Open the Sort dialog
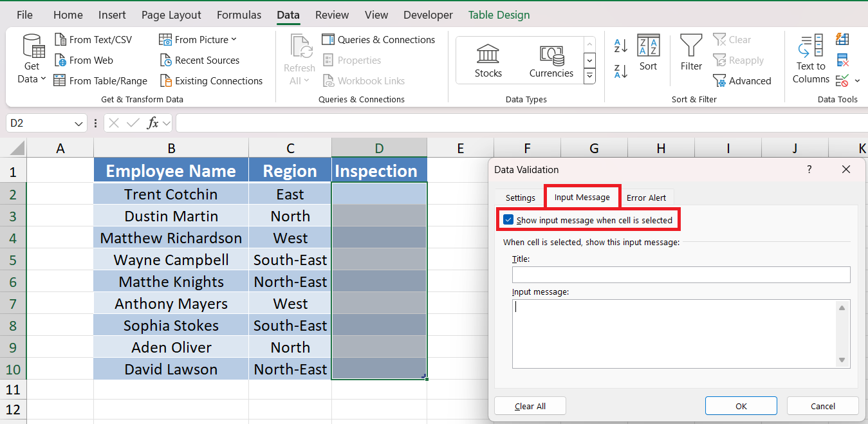The width and height of the screenshot is (868, 424). [649, 53]
